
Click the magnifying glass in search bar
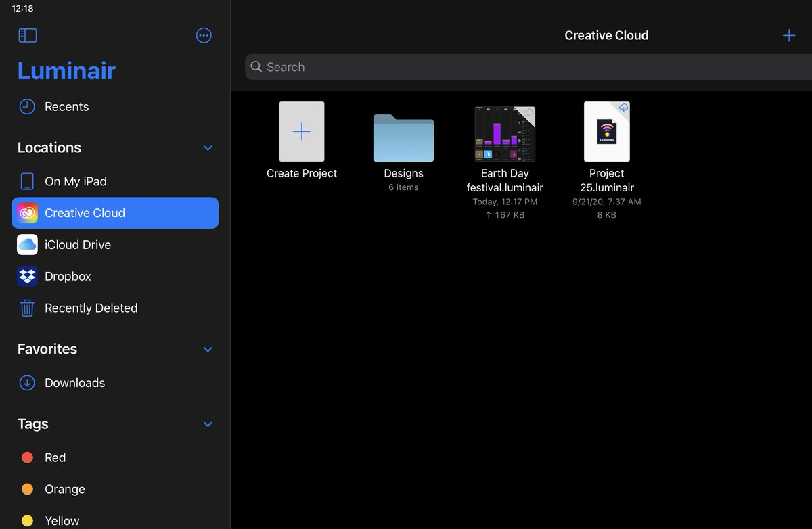(x=256, y=67)
